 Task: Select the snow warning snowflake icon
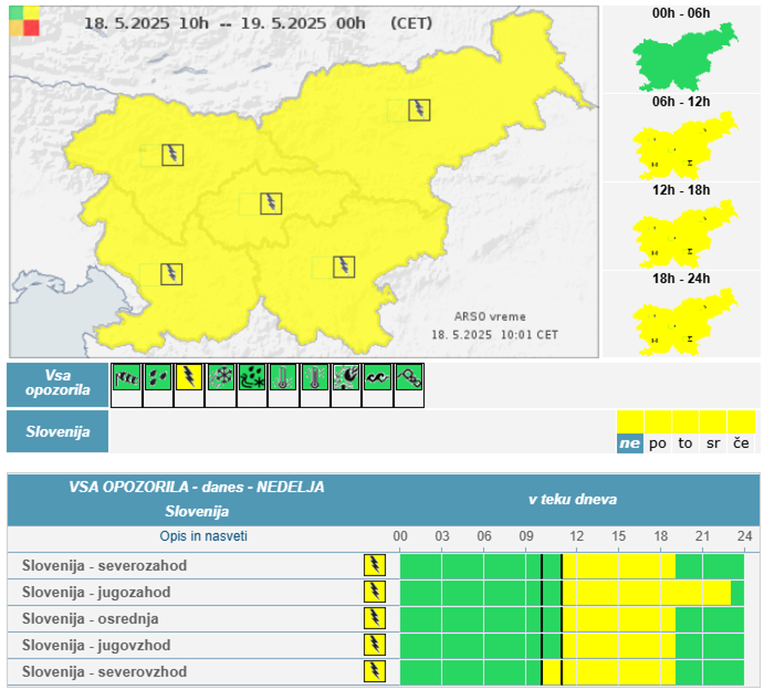click(220, 377)
